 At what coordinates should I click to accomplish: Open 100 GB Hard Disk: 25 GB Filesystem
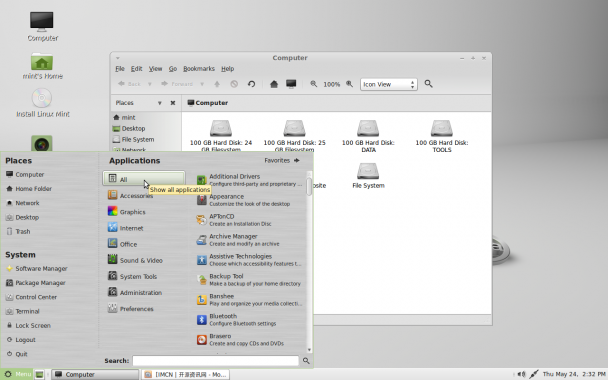(x=294, y=136)
